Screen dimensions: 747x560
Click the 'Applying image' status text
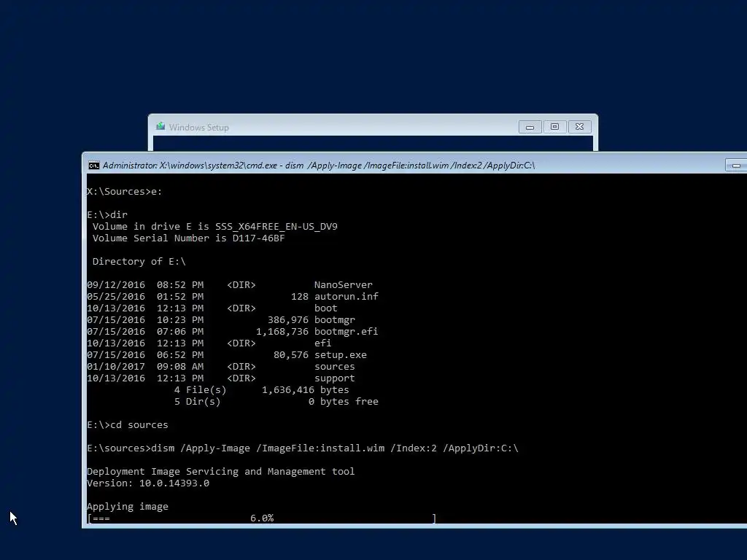(128, 507)
